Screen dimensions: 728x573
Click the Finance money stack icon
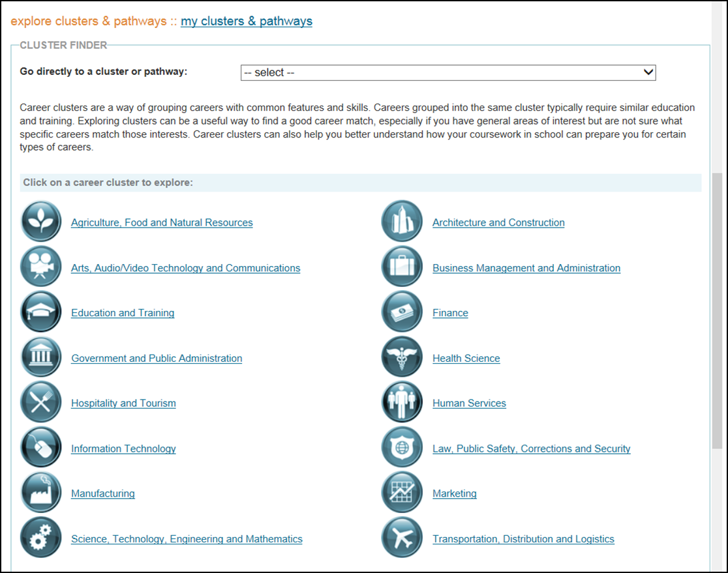coord(402,312)
